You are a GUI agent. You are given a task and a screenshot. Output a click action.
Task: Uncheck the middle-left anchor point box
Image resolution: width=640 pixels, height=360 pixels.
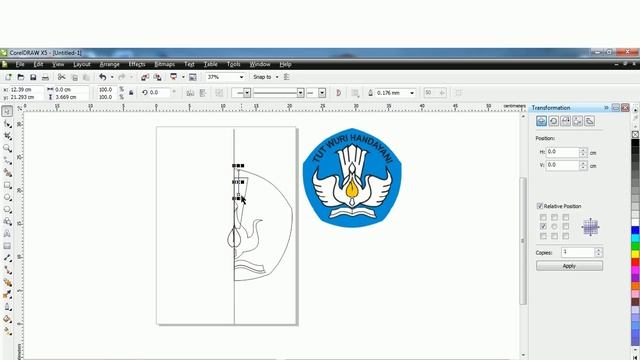[x=543, y=227]
